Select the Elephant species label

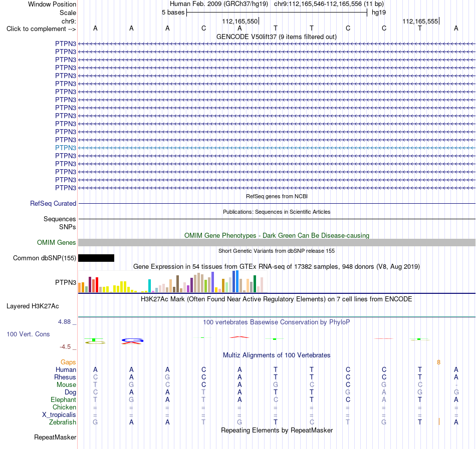coord(63,400)
